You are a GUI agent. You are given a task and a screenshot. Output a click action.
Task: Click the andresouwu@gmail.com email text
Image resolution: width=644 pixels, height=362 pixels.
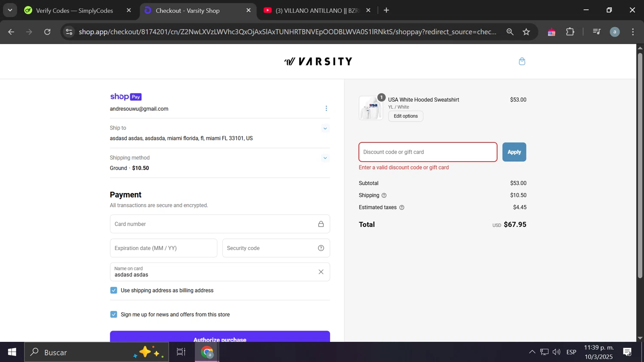pos(139,109)
